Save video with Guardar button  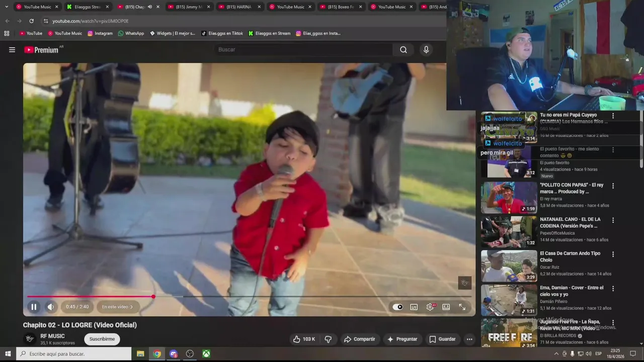(x=442, y=339)
